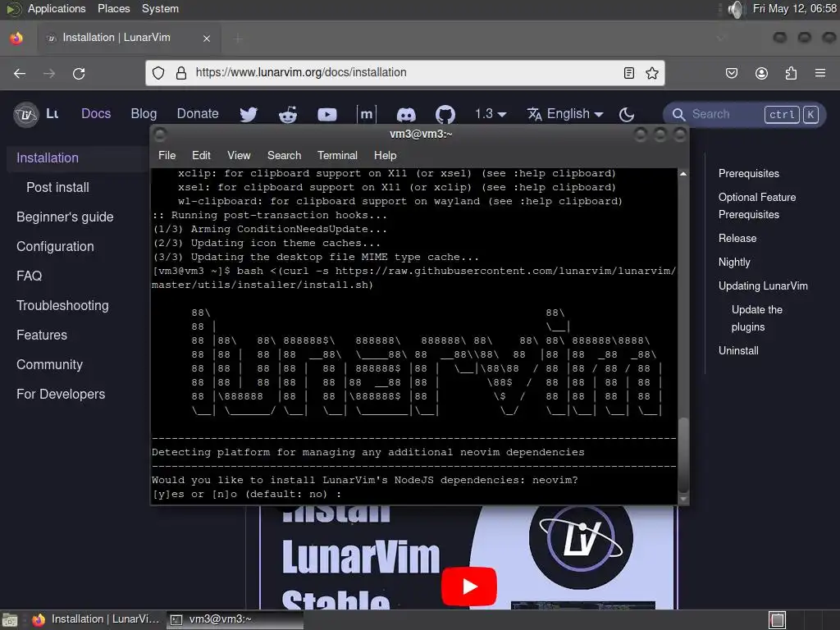Click the show desktop icon in bottom panel
The width and height of the screenshot is (840, 630).
click(9, 620)
